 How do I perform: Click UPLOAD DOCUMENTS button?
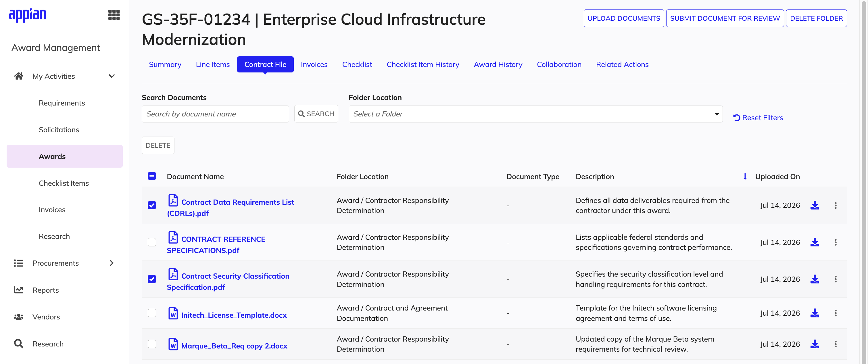click(623, 18)
